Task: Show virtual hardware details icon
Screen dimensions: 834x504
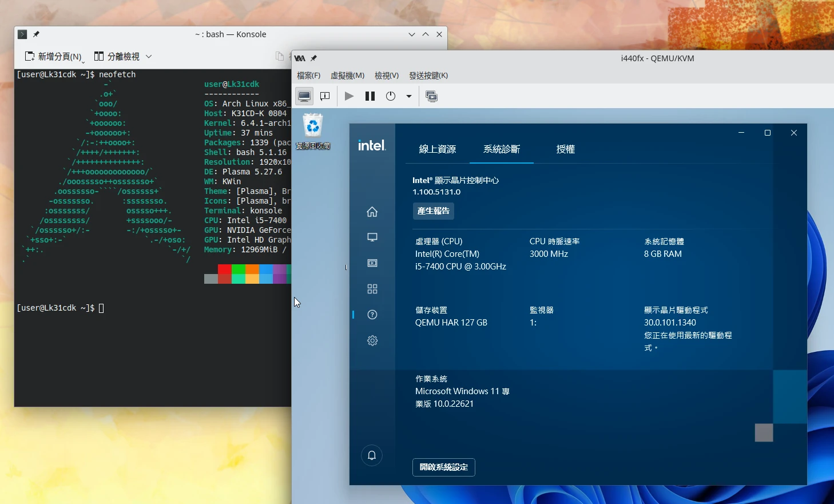Action: [x=325, y=96]
